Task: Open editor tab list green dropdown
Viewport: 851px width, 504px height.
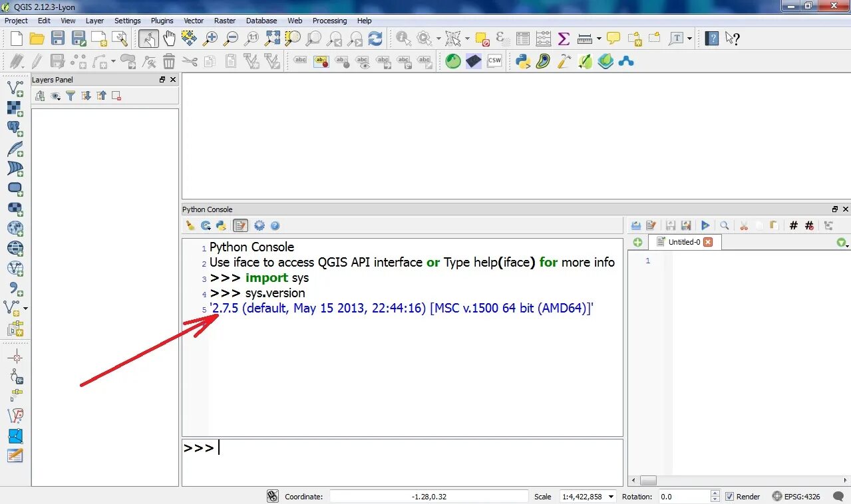Action: (x=842, y=243)
